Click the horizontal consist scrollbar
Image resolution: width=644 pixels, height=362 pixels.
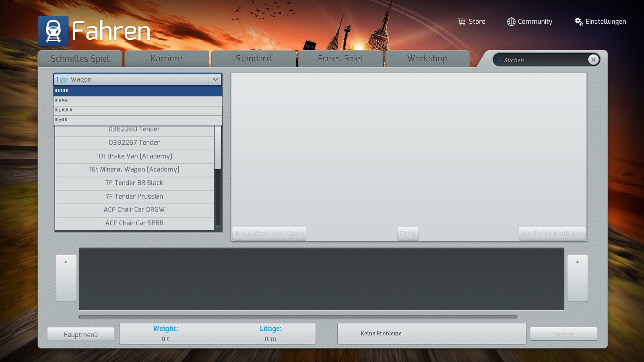point(298,317)
